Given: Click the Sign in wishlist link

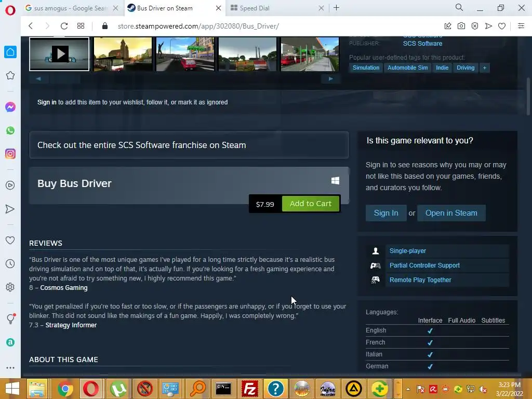Looking at the screenshot, I should click(x=47, y=102).
